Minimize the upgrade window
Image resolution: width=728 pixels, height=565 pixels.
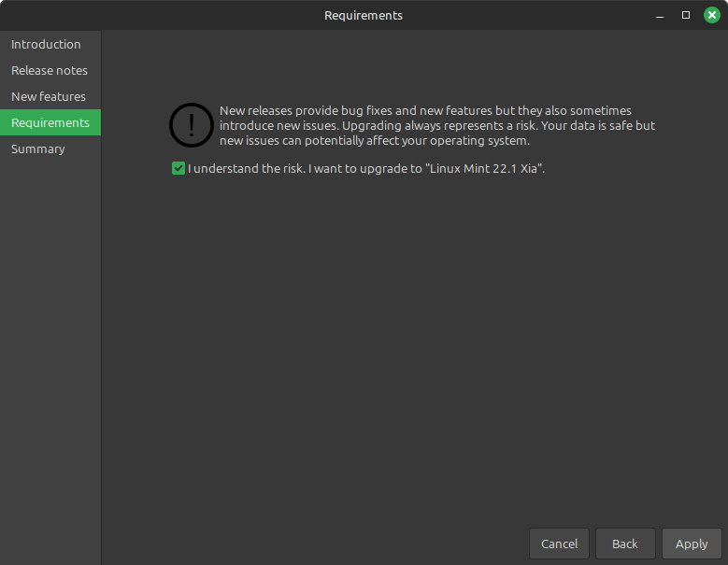tap(661, 15)
